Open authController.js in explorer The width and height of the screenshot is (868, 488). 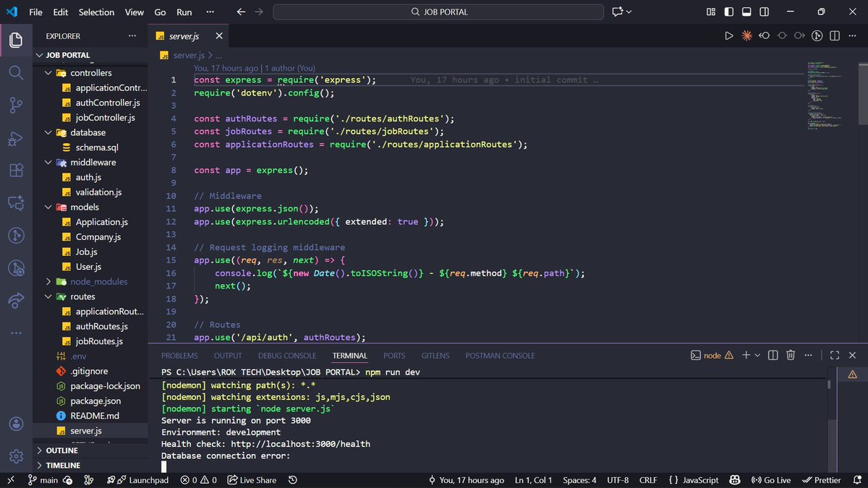click(x=108, y=103)
